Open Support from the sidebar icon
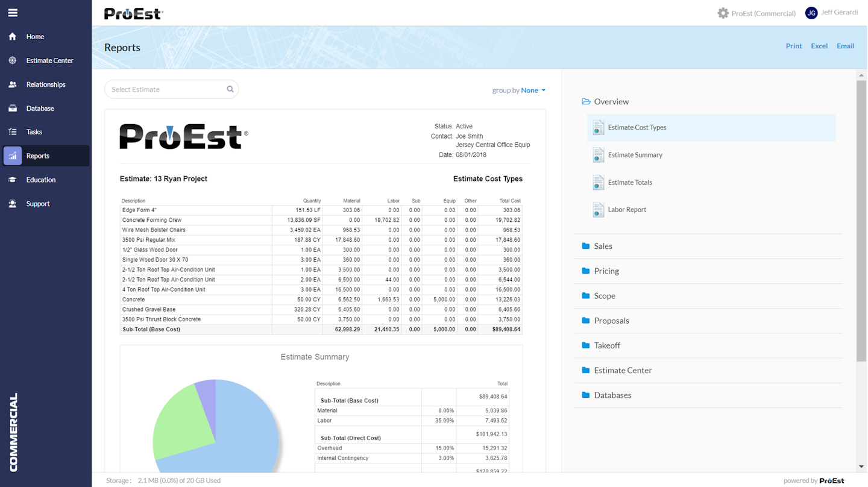This screenshot has height=487, width=868. click(13, 203)
